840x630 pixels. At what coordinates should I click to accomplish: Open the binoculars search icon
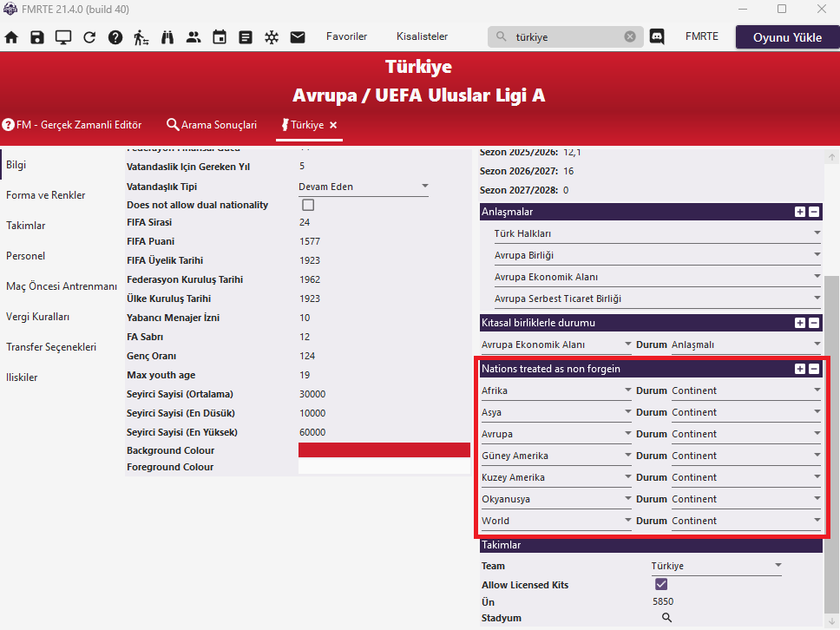point(167,37)
